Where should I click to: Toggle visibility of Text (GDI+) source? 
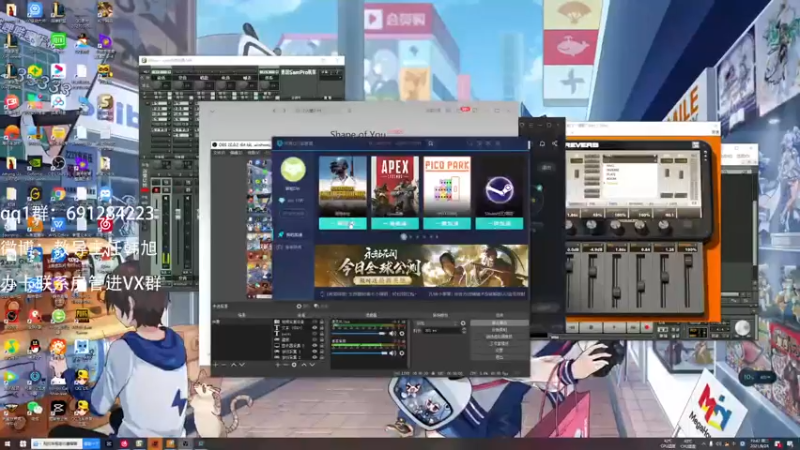tap(315, 328)
